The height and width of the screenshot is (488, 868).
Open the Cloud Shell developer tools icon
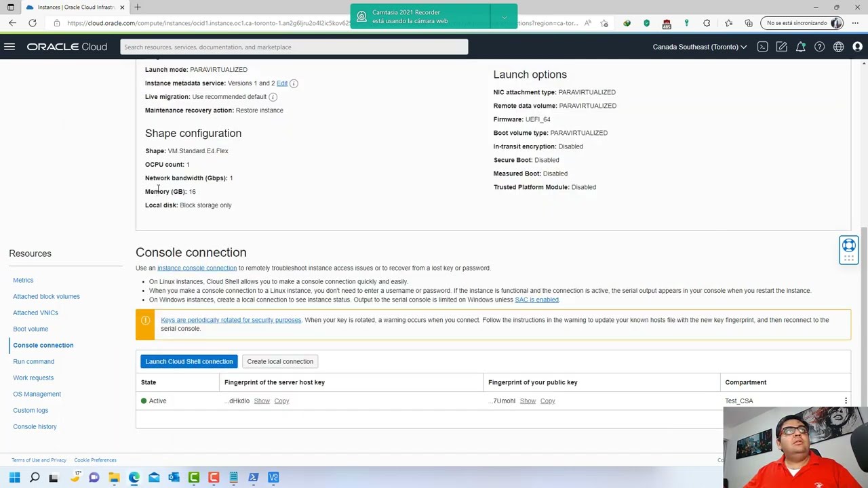pyautogui.click(x=763, y=47)
